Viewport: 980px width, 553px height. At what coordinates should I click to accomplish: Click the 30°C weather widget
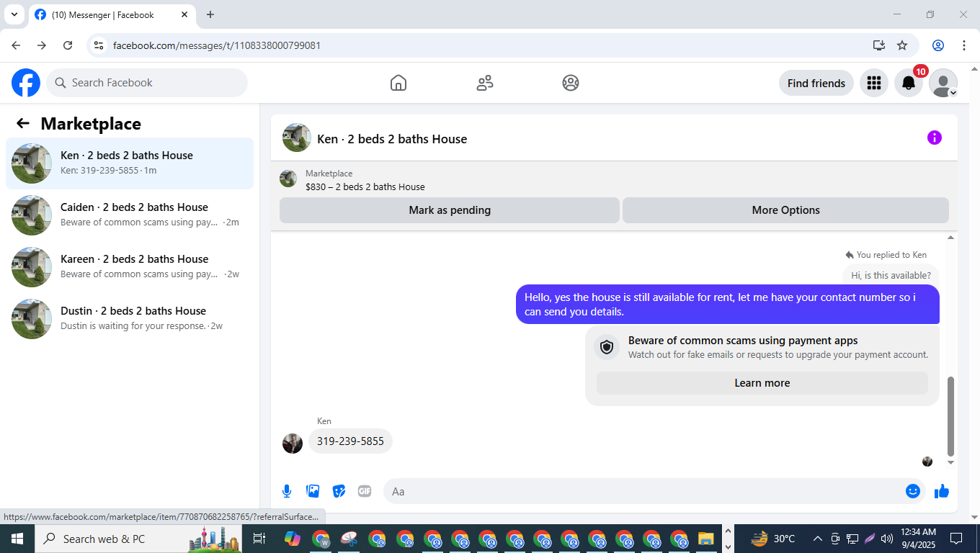point(772,539)
